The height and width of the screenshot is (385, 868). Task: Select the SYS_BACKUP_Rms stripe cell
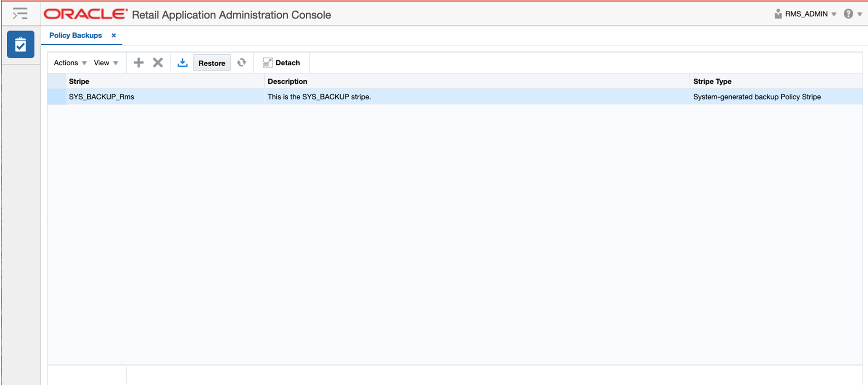click(x=165, y=97)
